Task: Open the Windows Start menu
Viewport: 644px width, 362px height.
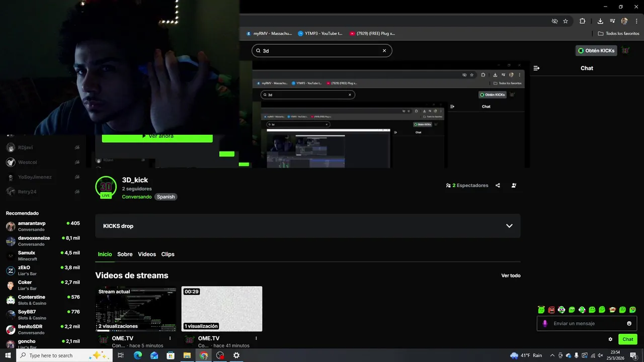Action: point(8,355)
